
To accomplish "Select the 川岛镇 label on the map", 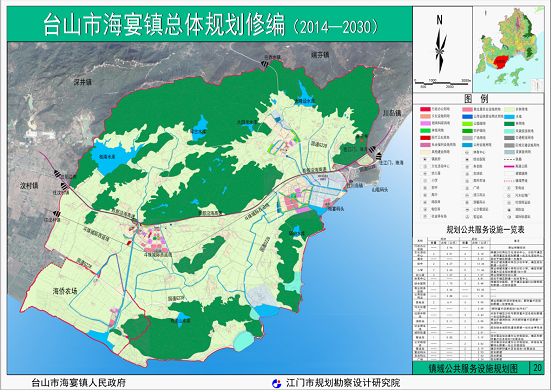I will (393, 113).
